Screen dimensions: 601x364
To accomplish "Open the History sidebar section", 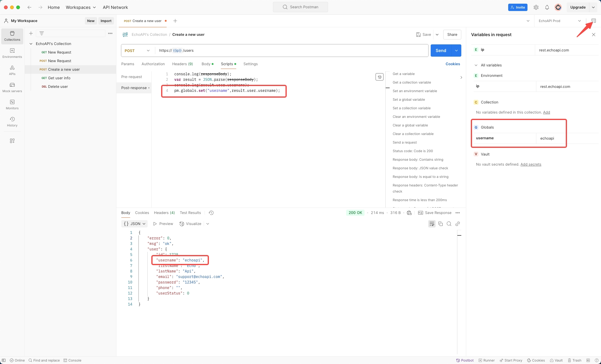I will [12, 122].
